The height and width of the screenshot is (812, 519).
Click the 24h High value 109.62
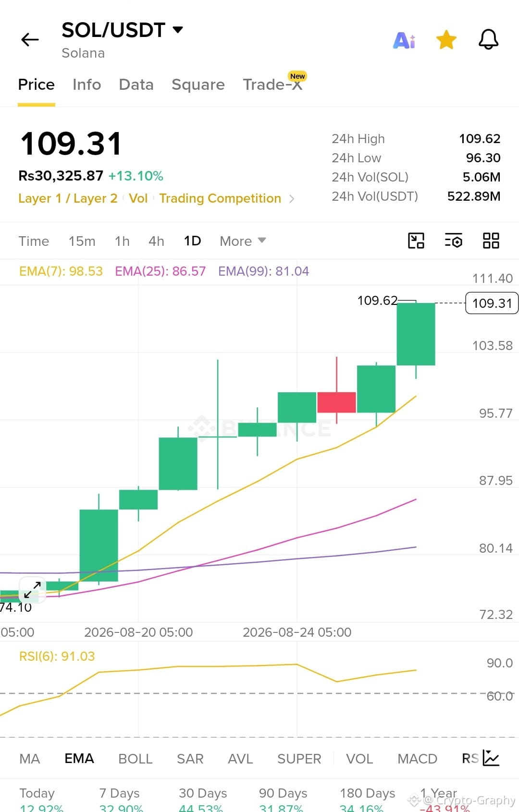pyautogui.click(x=480, y=139)
